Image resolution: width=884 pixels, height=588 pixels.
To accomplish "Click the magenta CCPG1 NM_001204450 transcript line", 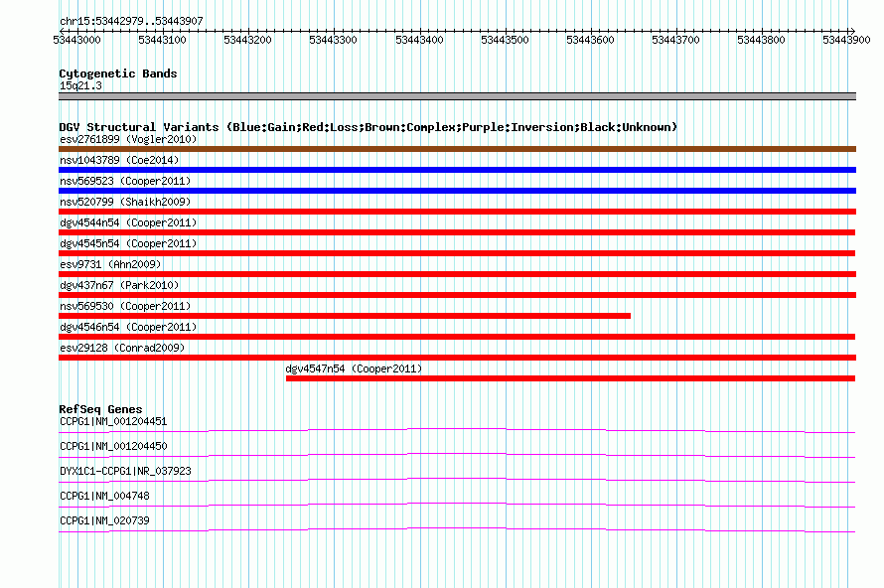I will point(457,456).
